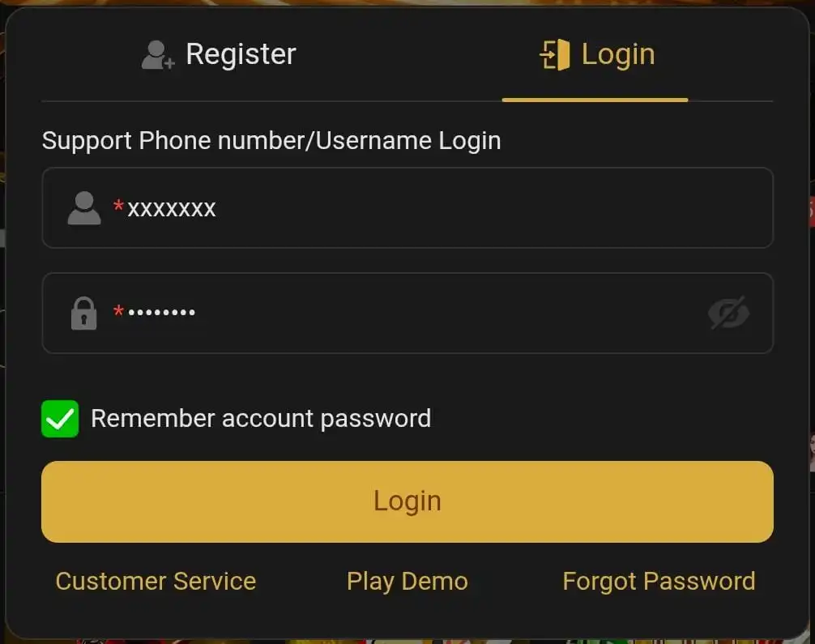Click the Login door icon in tab
This screenshot has width=815, height=644.
tap(555, 54)
